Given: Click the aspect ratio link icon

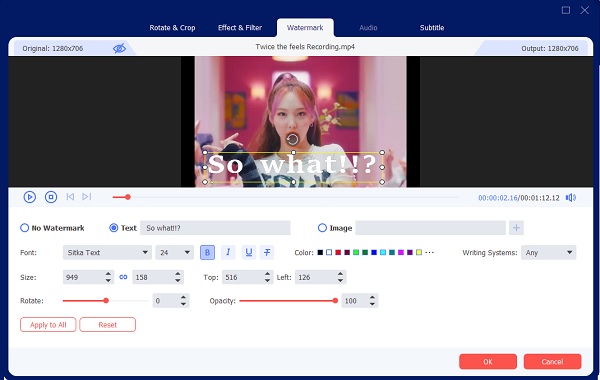Looking at the screenshot, I should (123, 277).
